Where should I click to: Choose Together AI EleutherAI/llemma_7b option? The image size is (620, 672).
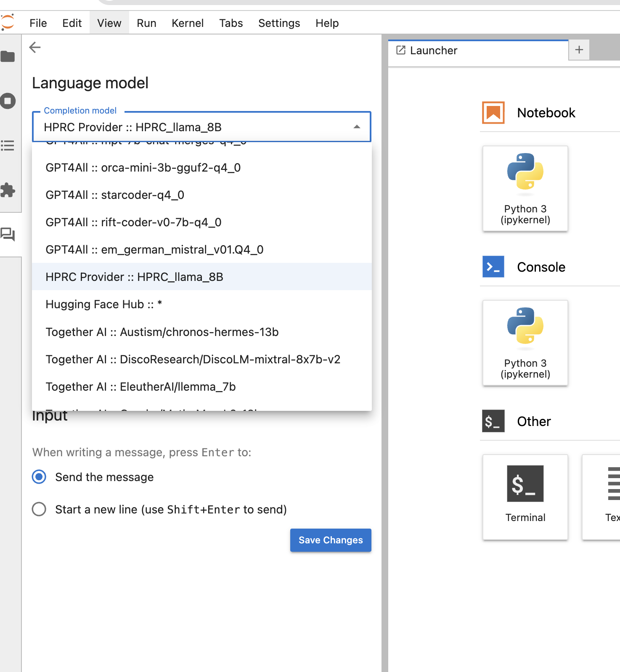pos(202,386)
